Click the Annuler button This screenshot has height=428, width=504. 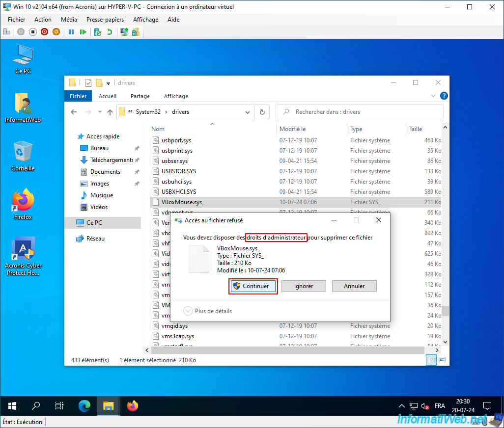pos(354,286)
